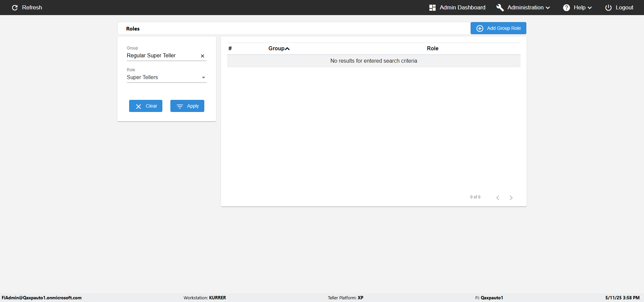Open the Role dropdown arrow
The height and width of the screenshot is (302, 644).
[204, 77]
